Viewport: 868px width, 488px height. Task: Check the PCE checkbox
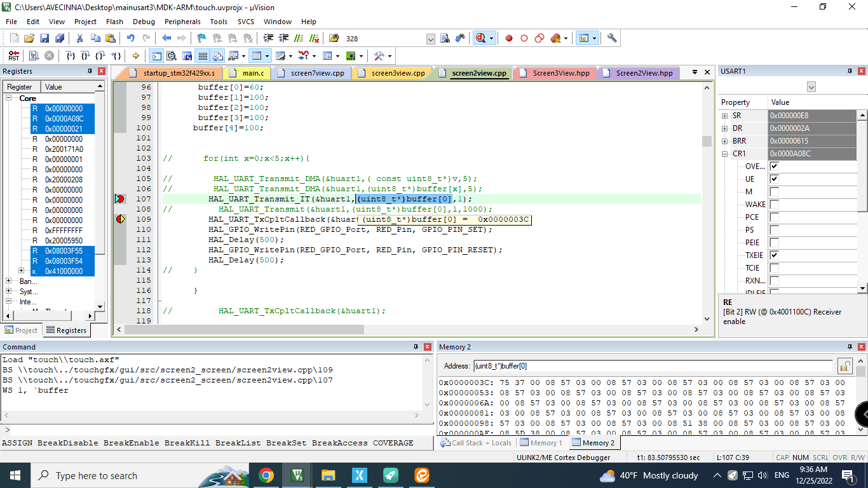click(774, 217)
